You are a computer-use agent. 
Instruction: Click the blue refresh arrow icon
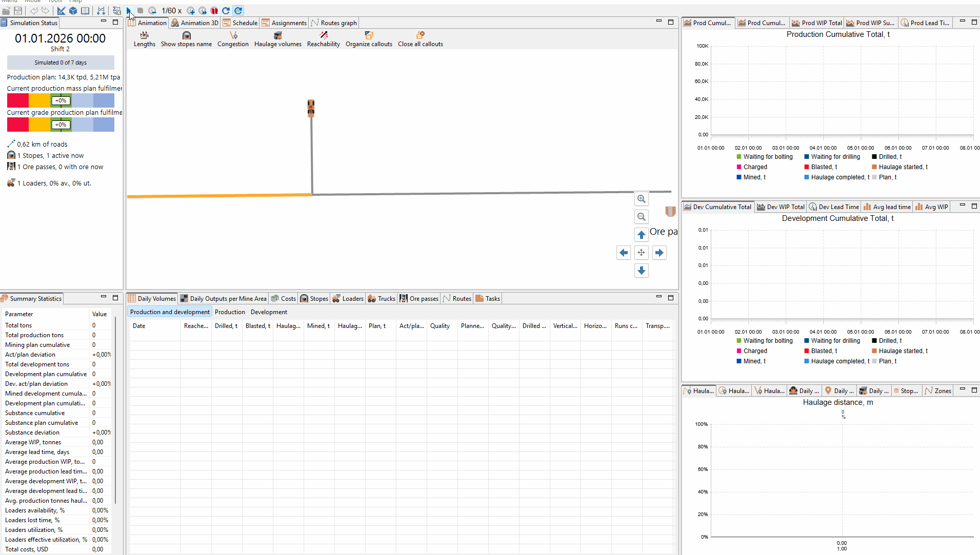(x=226, y=10)
